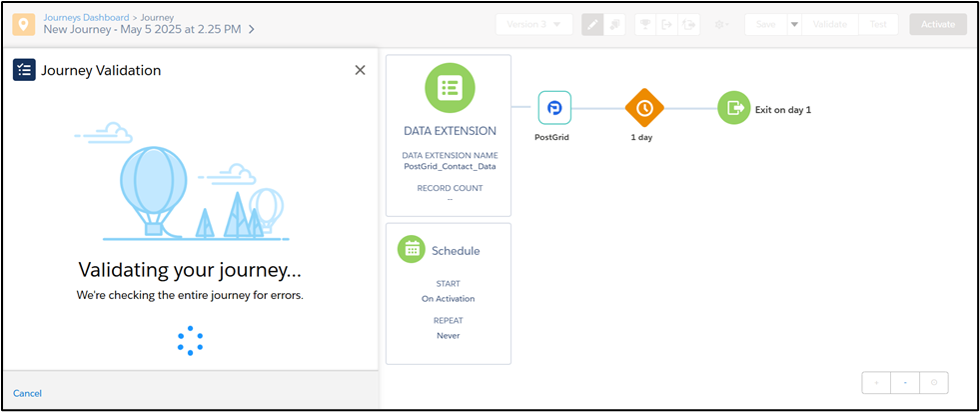Open the Journeys Dashboard breadcrumb link
Screen dimensions: 980x412
pyautogui.click(x=86, y=18)
